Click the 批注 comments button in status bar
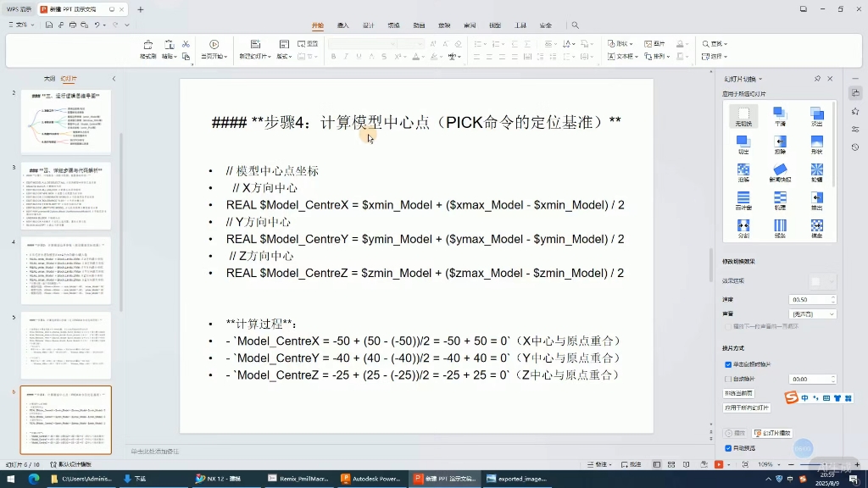This screenshot has width=868, height=488. [631, 465]
